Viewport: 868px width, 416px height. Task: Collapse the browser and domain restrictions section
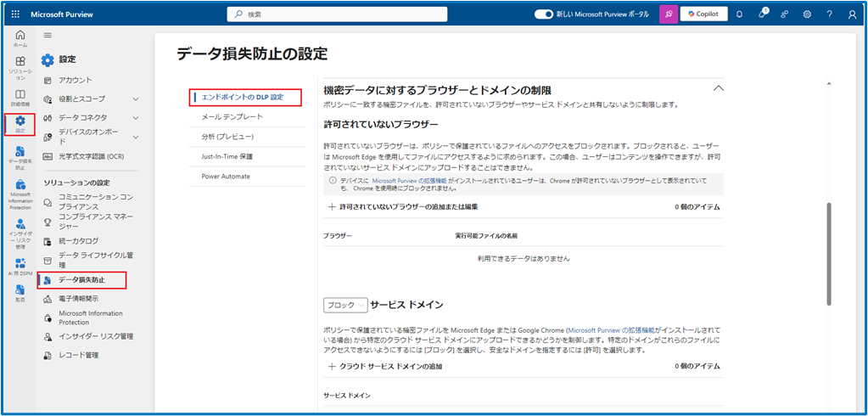[718, 88]
